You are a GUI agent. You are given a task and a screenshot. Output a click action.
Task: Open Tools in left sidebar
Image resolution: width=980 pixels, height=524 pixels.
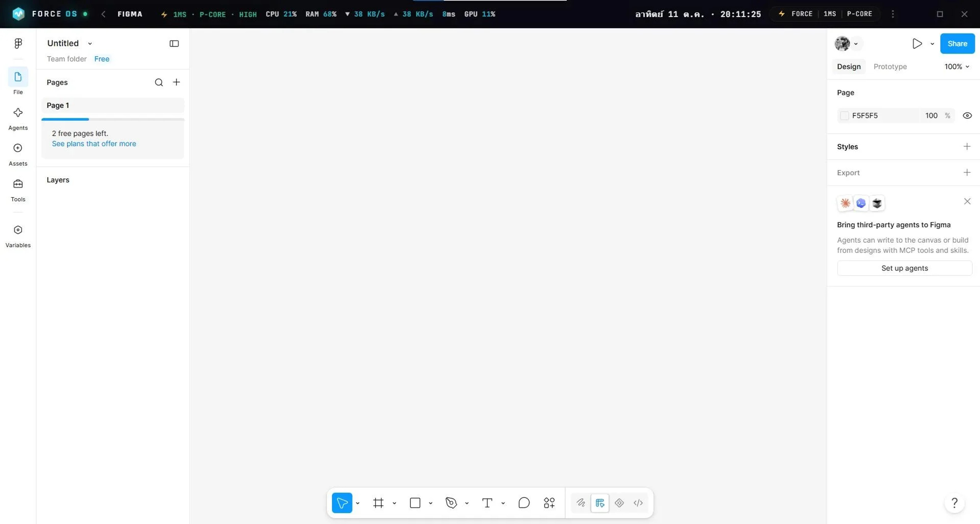pyautogui.click(x=18, y=190)
